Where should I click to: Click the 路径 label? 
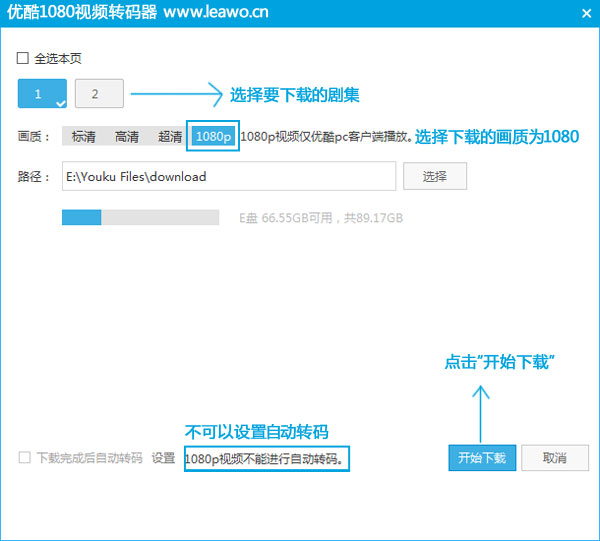[33, 177]
